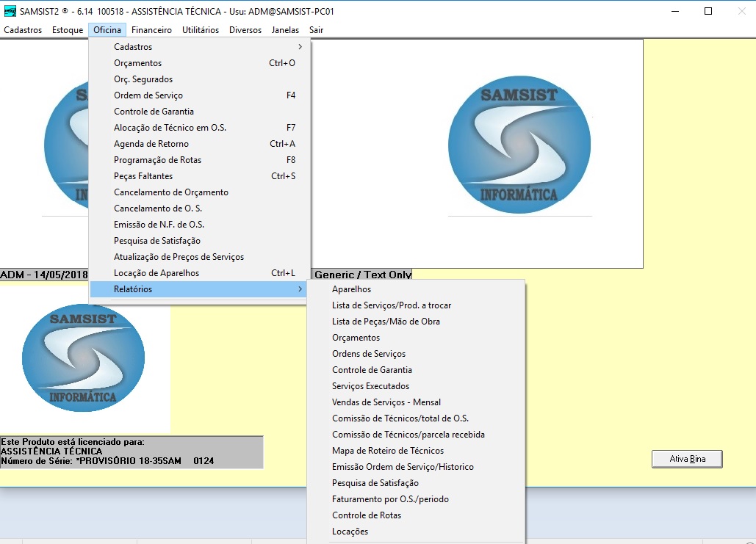Choose Comissão de Técnicos/total de O.S.

coord(416,418)
